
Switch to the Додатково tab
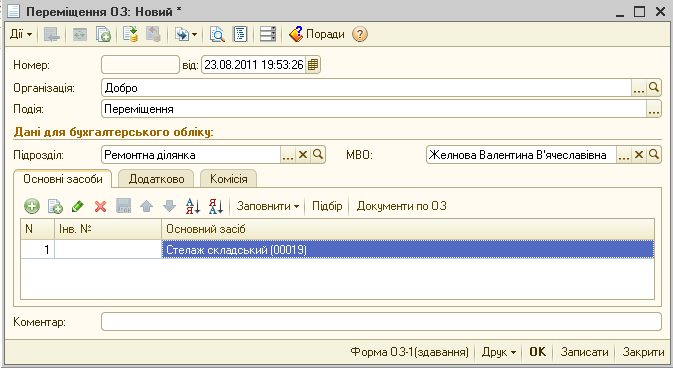[156, 179]
